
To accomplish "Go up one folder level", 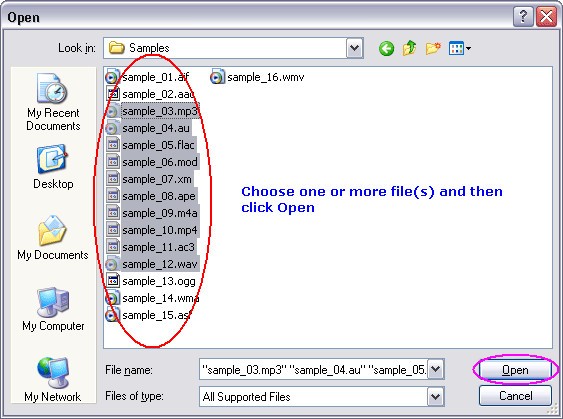I will (x=409, y=48).
